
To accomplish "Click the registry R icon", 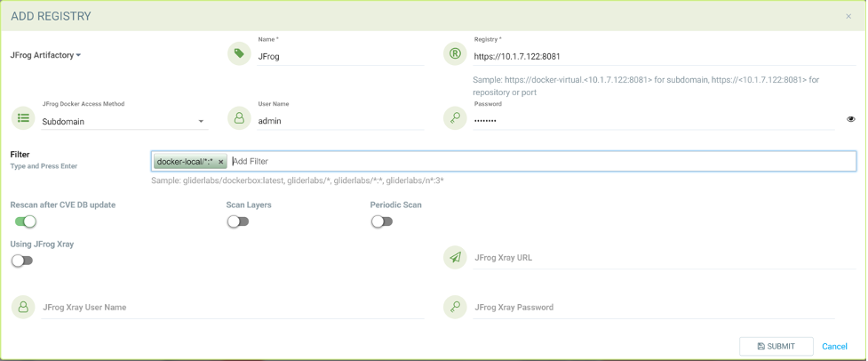I will (455, 54).
